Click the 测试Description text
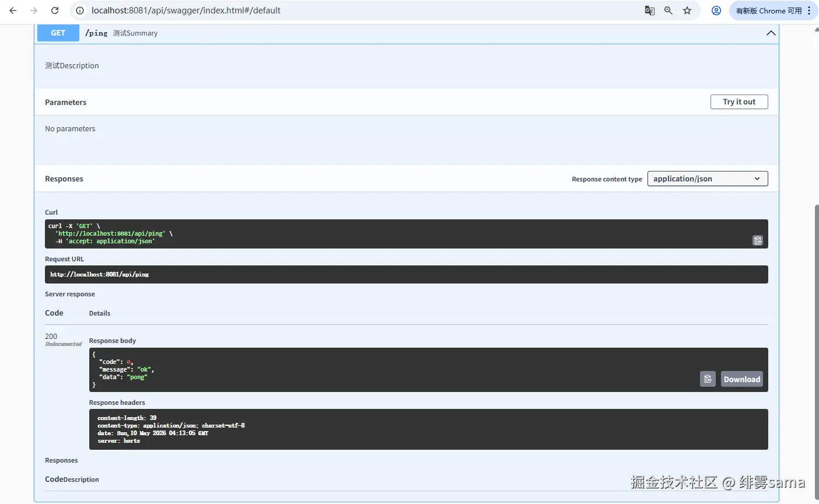The width and height of the screenshot is (819, 504). click(x=72, y=66)
